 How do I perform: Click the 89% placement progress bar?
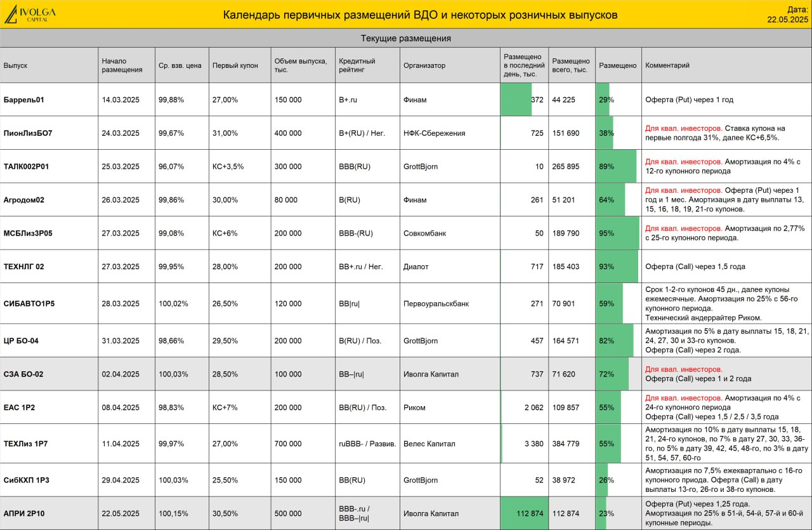617,167
